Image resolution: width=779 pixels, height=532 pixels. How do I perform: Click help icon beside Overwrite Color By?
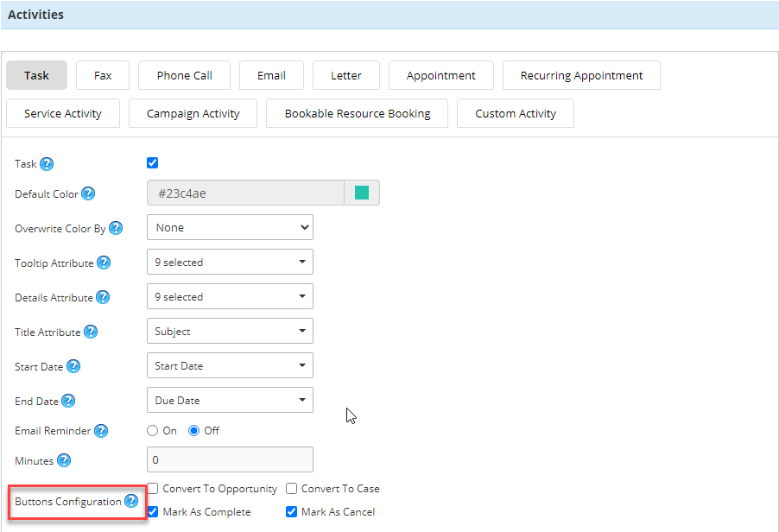116,228
